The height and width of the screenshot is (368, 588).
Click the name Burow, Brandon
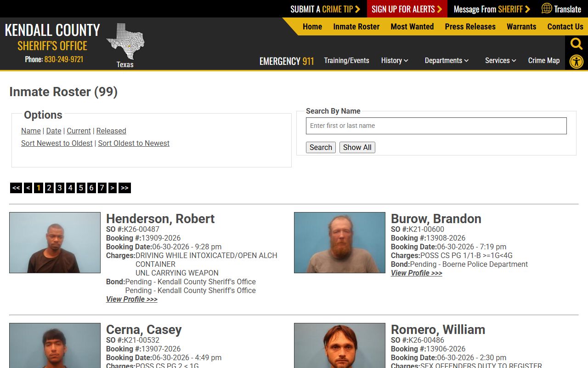[x=436, y=218]
